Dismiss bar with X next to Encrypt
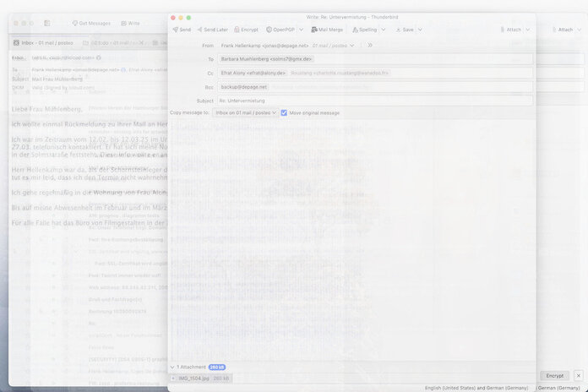588x392 pixels. point(578,375)
